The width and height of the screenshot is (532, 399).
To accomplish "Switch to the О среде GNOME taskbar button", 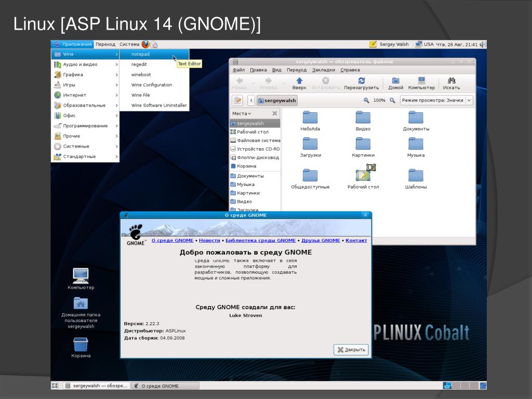I will (165, 386).
